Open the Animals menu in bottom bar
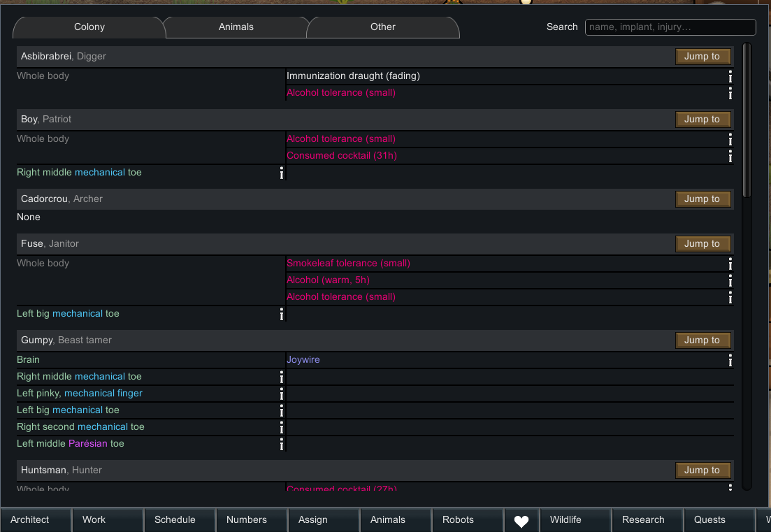Viewport: 771px width, 532px height. click(396, 520)
